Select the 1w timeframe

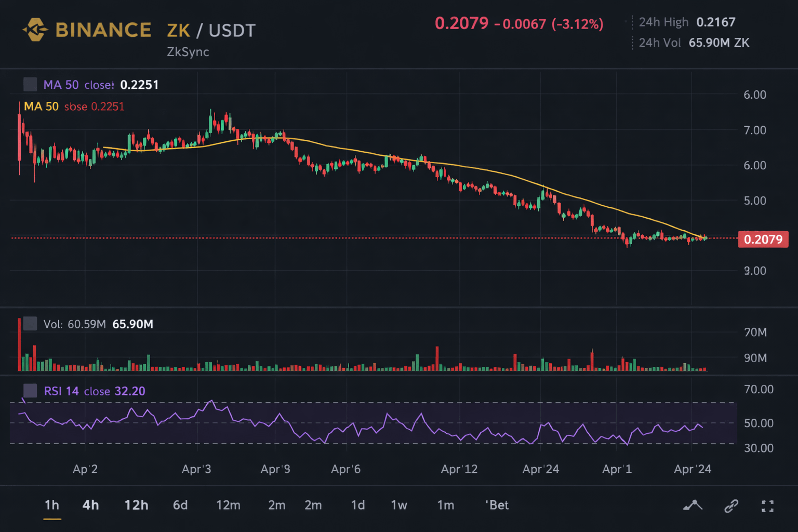[x=399, y=505]
